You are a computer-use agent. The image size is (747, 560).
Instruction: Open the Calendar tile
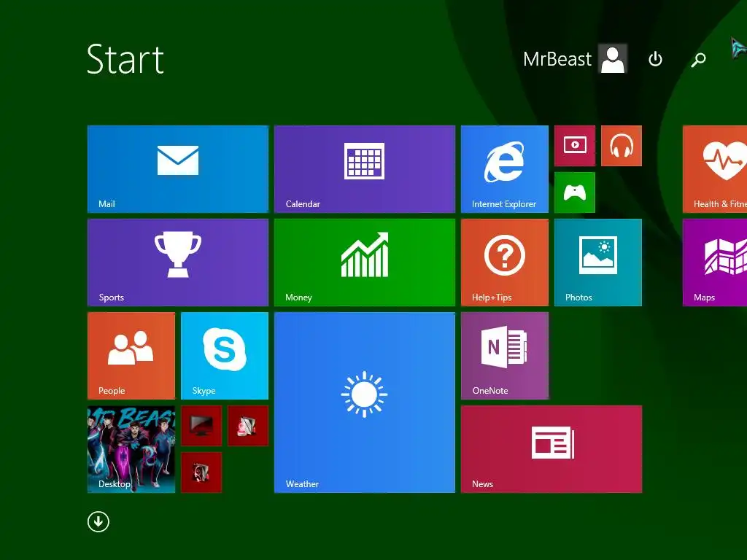(x=365, y=168)
